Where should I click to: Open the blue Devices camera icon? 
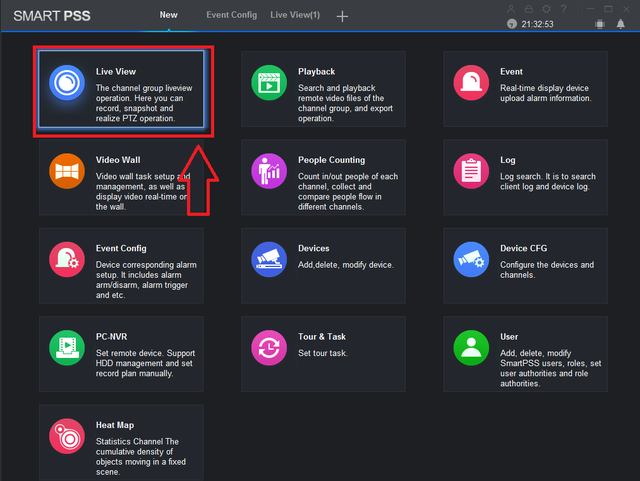269,259
